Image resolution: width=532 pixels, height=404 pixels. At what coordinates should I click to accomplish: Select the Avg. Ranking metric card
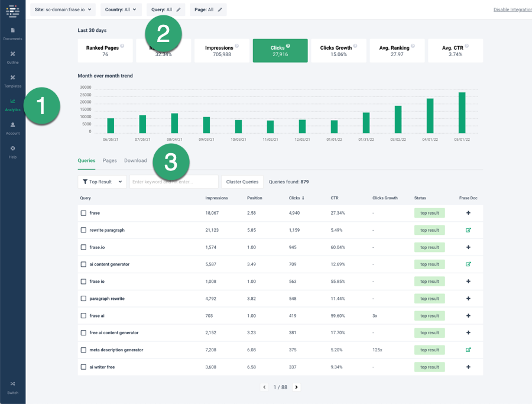[397, 51]
